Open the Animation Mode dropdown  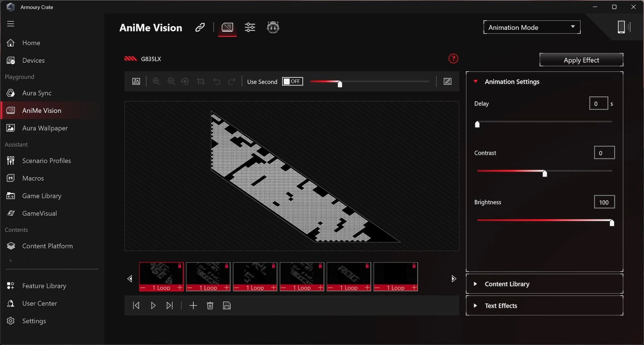coord(532,27)
